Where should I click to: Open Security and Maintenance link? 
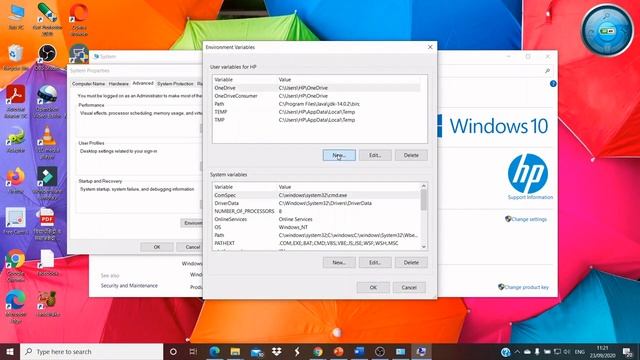(129, 286)
